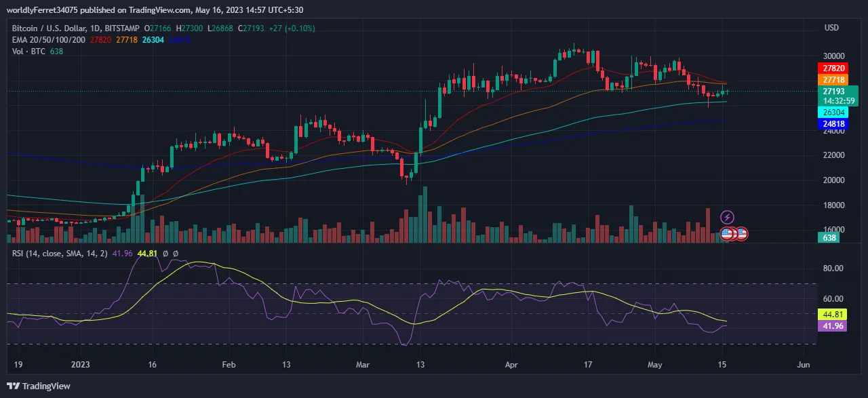This screenshot has height=398, width=868.
Task: Click the purple 41.96 RSI axis label
Action: (832, 325)
